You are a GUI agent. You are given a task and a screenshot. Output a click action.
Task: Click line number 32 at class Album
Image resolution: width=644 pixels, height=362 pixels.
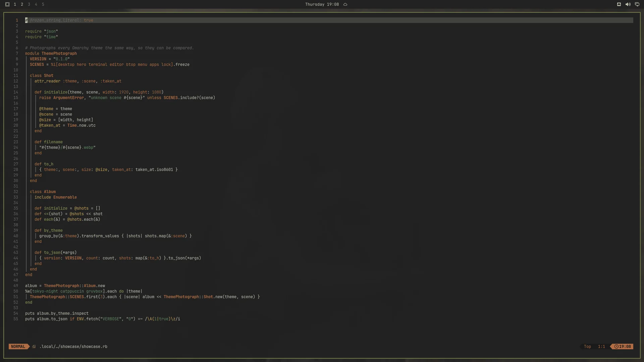click(16, 192)
